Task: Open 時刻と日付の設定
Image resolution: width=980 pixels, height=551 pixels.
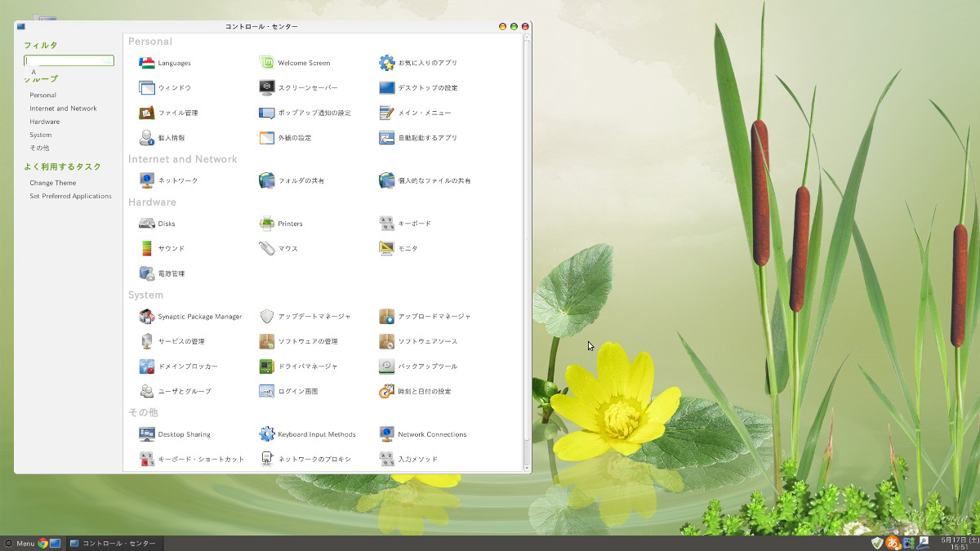Action: pos(415,392)
